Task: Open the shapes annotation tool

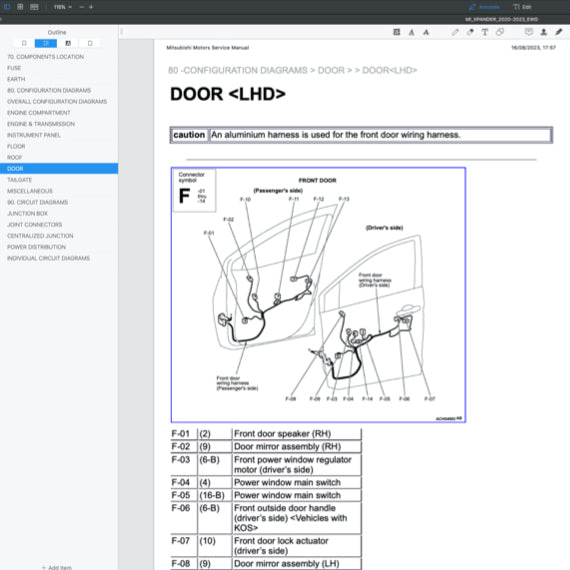Action: (500, 32)
